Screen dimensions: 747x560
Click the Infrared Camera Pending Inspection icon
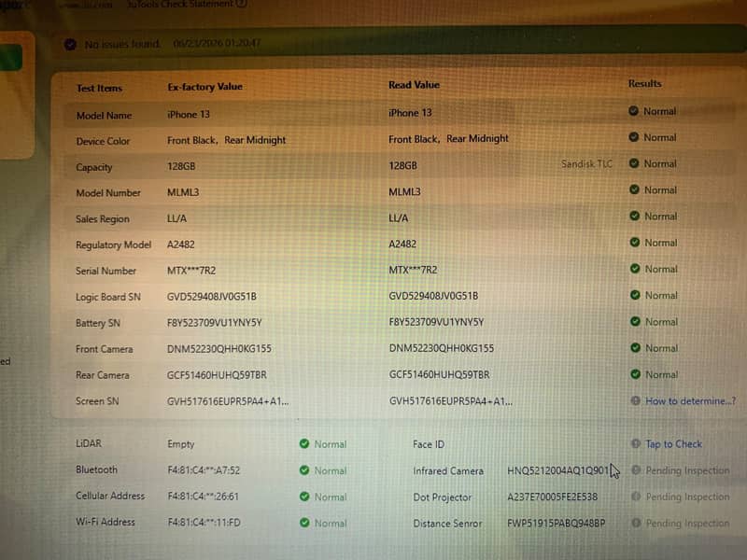click(x=636, y=470)
